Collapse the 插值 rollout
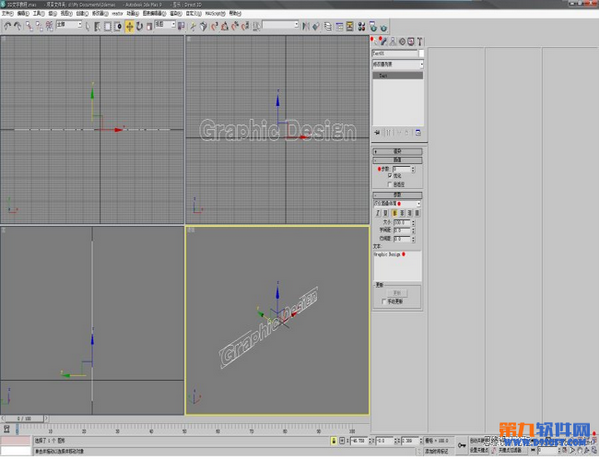The image size is (600, 460). click(x=398, y=160)
